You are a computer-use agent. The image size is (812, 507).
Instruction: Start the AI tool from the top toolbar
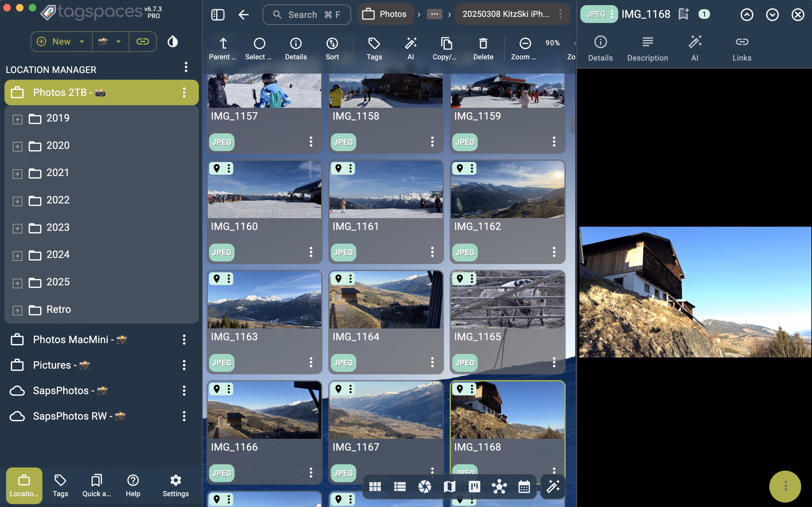point(411,48)
